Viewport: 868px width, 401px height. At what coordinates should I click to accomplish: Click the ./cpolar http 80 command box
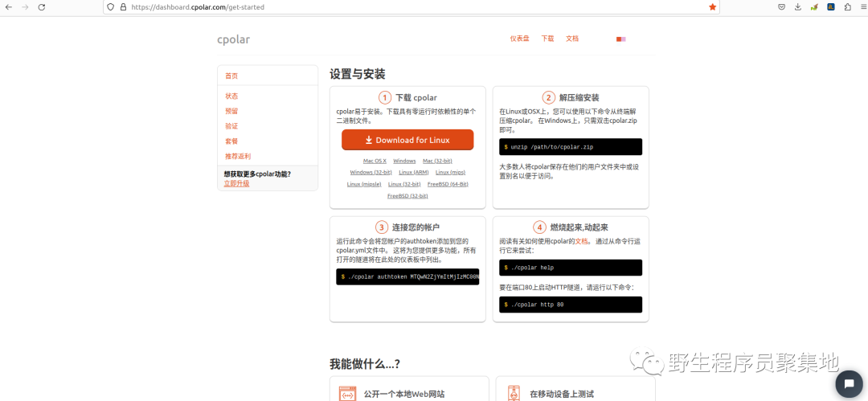tap(571, 305)
